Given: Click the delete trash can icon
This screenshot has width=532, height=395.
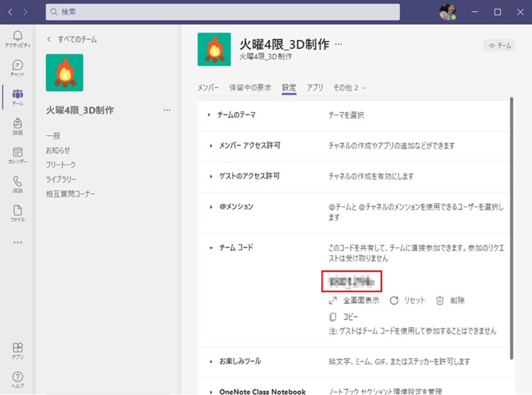Looking at the screenshot, I should pyautogui.click(x=440, y=300).
